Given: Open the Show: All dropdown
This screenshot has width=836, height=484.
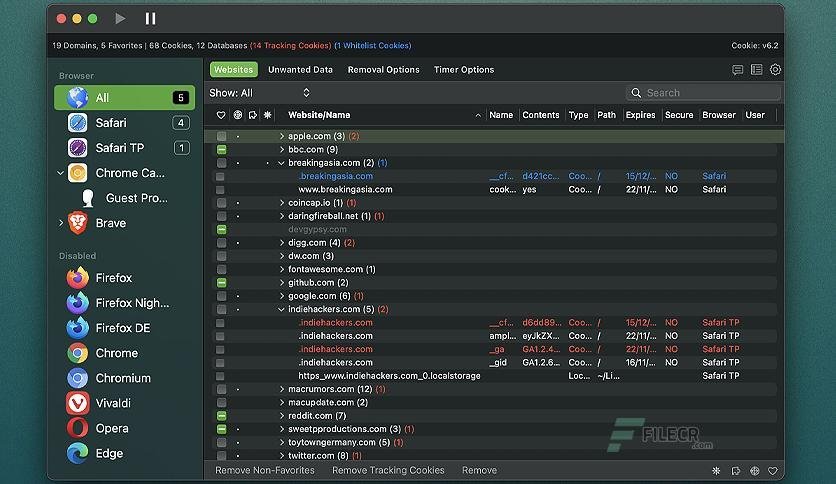Looking at the screenshot, I should (260, 93).
